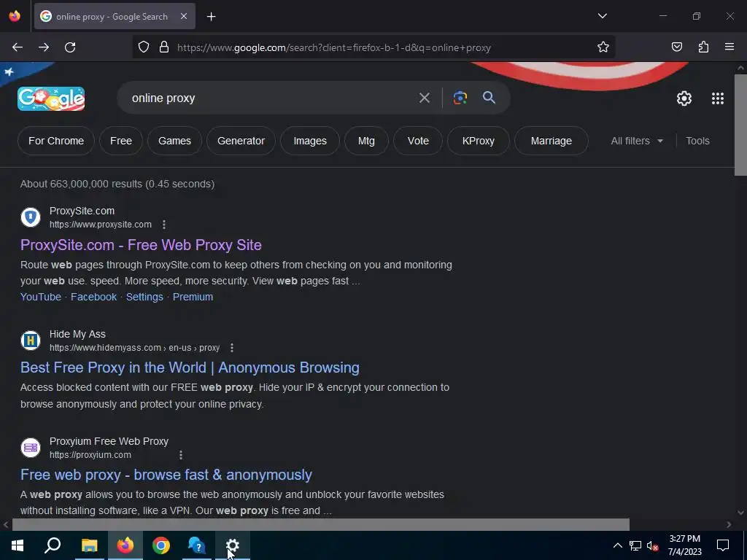Clear the search box text
The height and width of the screenshot is (560, 747).
click(x=424, y=98)
